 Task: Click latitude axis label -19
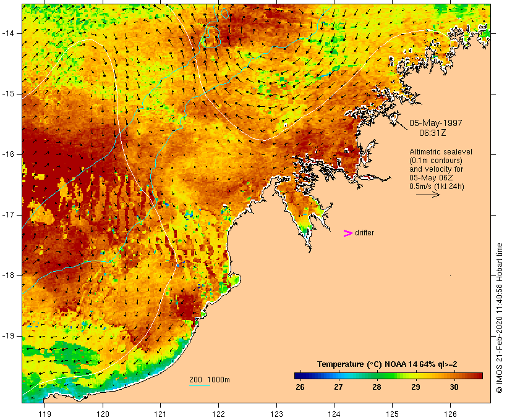click(x=8, y=336)
